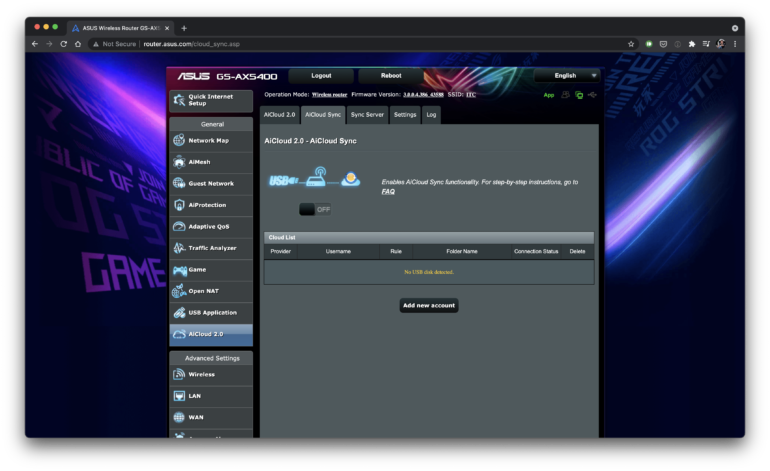
Task: Click the Connection Status column header
Action: (536, 251)
